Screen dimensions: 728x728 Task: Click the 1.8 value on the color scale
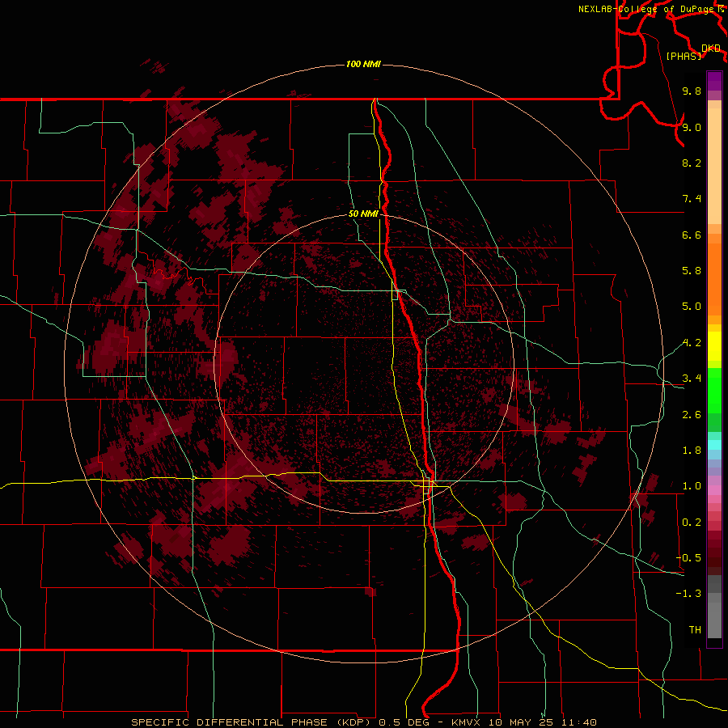coord(692,451)
